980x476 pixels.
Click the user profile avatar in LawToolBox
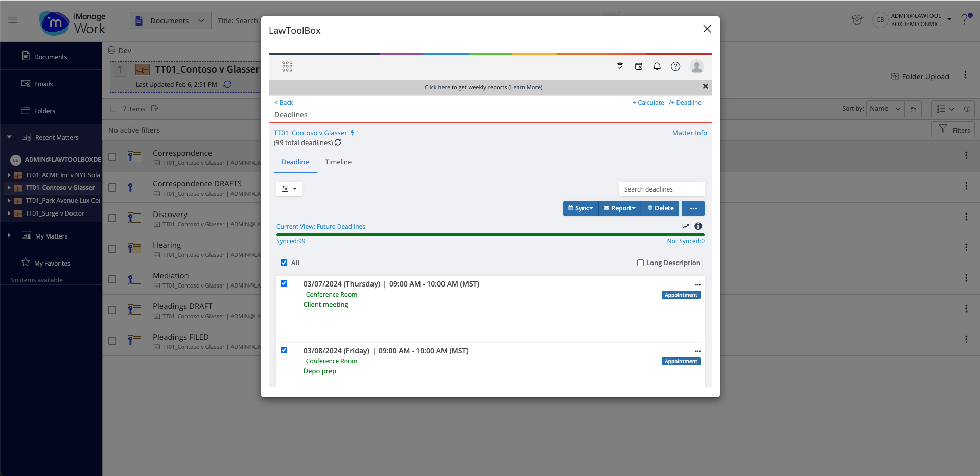click(697, 66)
